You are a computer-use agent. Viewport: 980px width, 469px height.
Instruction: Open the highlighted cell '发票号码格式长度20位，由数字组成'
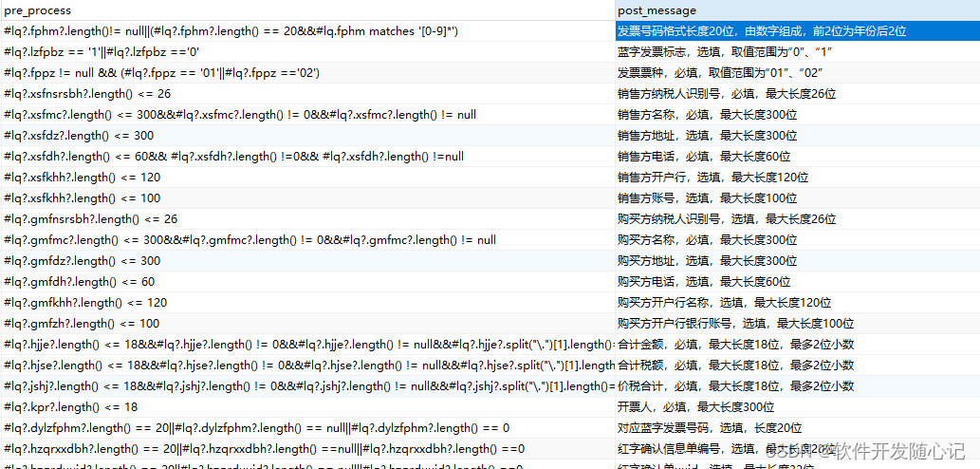point(798,31)
